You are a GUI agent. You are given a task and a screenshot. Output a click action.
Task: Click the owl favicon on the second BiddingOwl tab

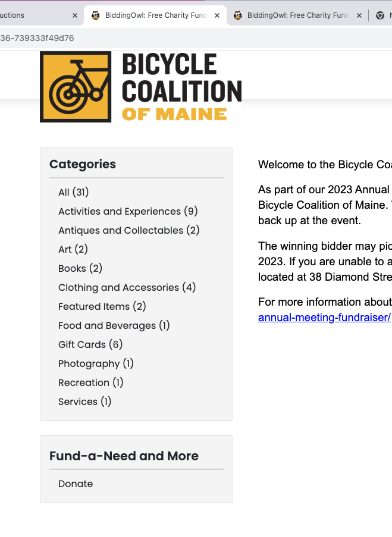237,15
